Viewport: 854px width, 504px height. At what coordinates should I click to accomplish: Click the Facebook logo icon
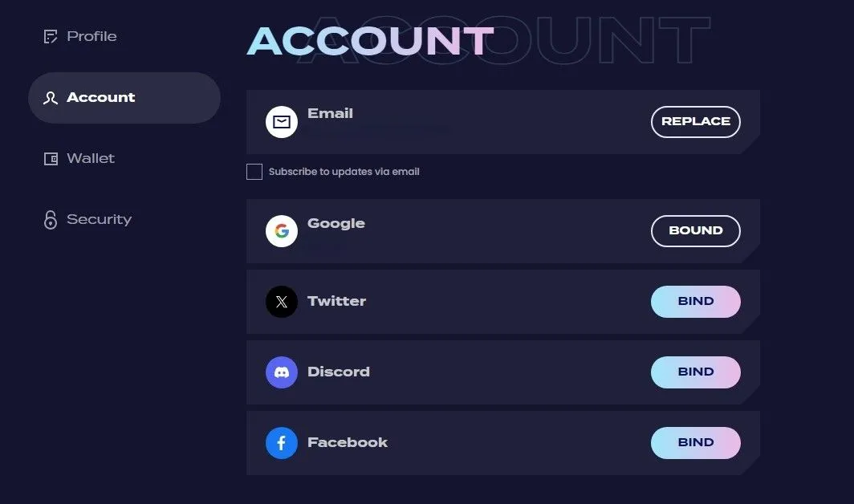coord(281,442)
